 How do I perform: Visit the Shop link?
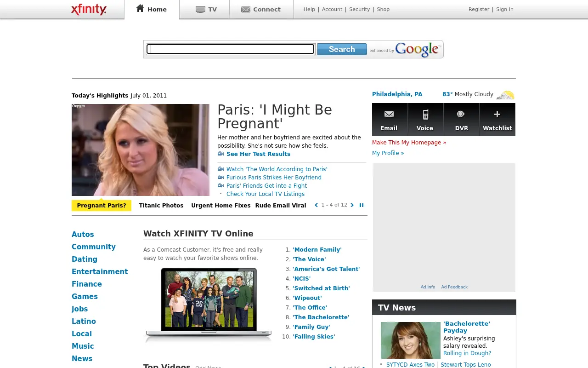pyautogui.click(x=383, y=9)
